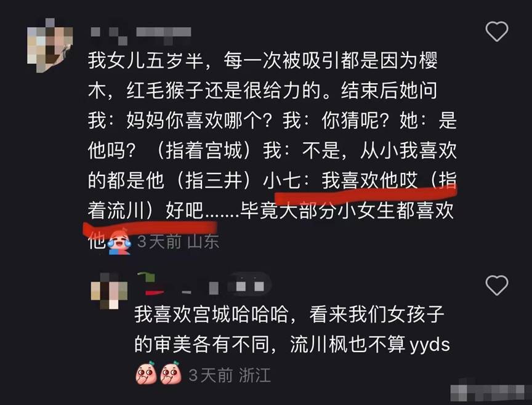
Task: Click the red underlined 我喜欢他哎 phrase
Action: (369, 180)
